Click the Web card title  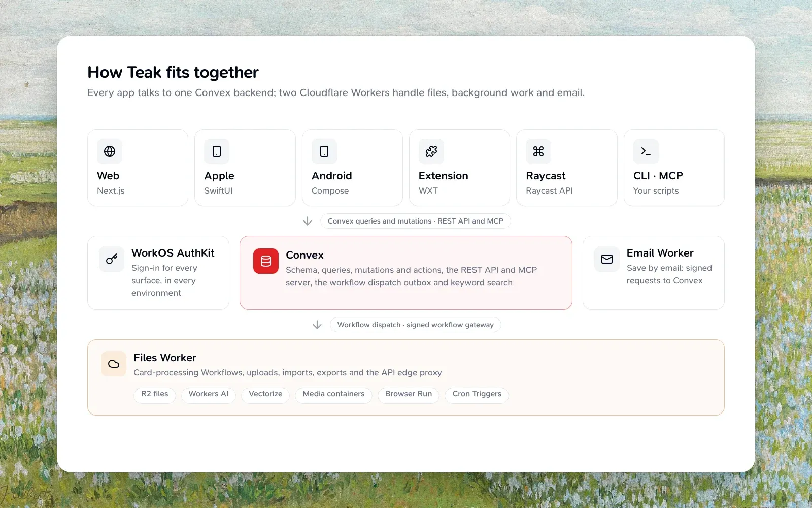click(108, 176)
